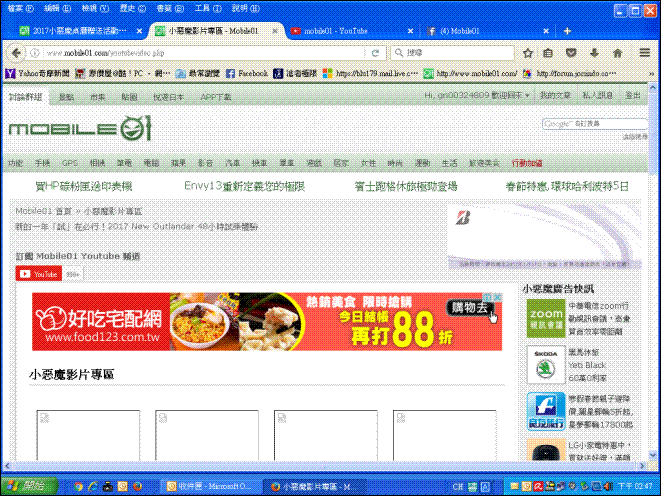Open the APP下載 site tab
Image resolution: width=661 pixels, height=496 pixels.
tap(216, 97)
